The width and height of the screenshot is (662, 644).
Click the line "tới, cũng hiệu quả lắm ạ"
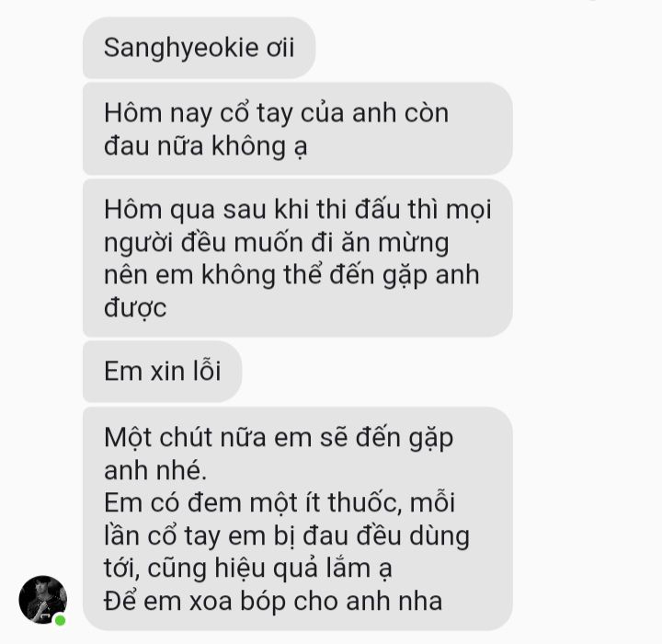tap(248, 569)
